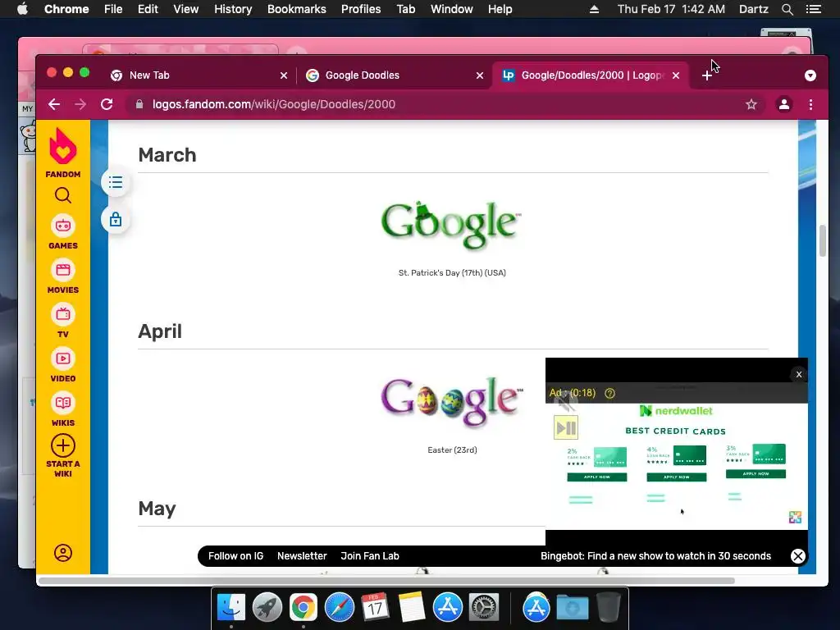Close the video ad popup

(799, 374)
